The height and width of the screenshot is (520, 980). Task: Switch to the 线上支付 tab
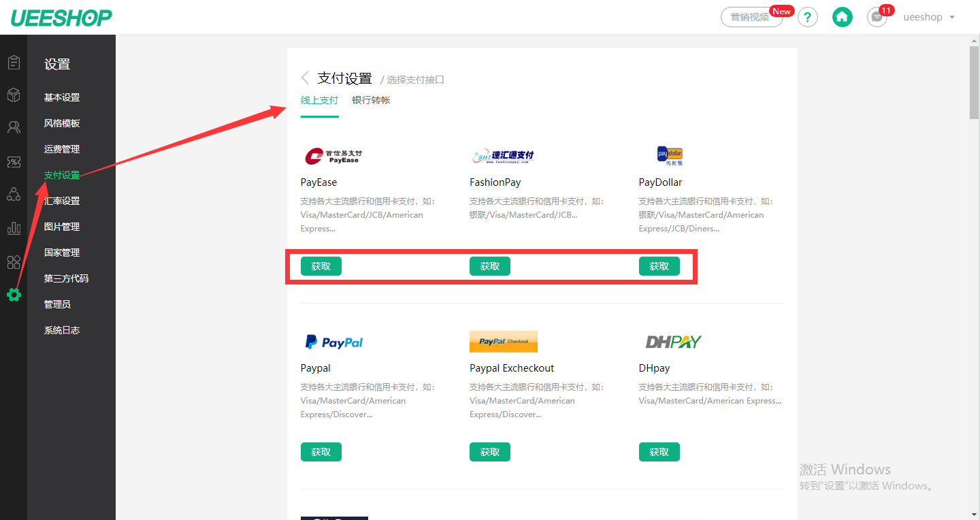click(x=319, y=100)
